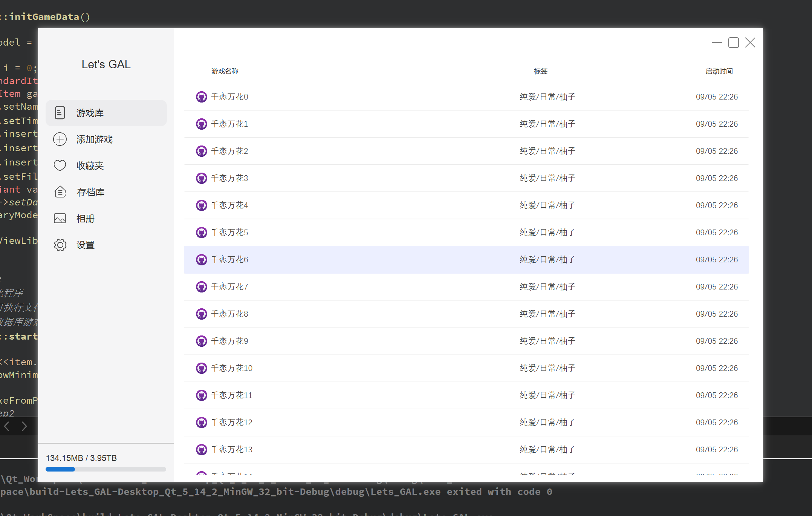This screenshot has height=516, width=812.
Task: Open the 存档库 save archive icon
Action: coord(60,192)
